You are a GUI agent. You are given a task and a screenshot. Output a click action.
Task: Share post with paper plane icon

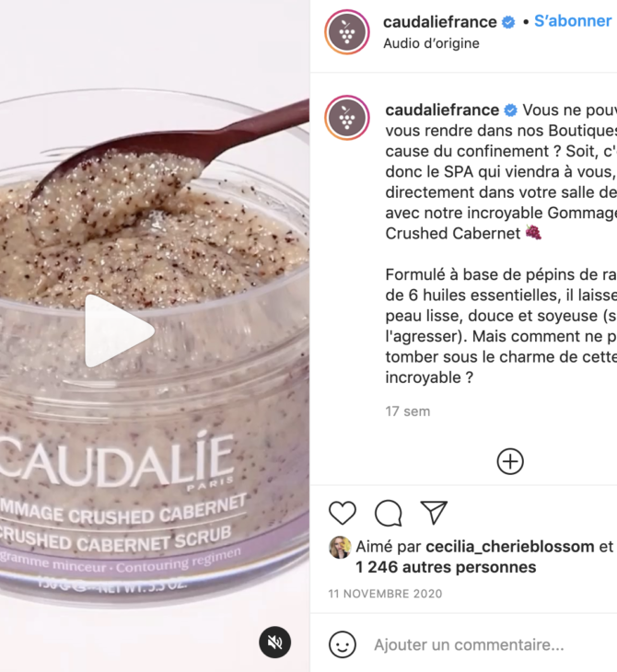click(x=434, y=512)
